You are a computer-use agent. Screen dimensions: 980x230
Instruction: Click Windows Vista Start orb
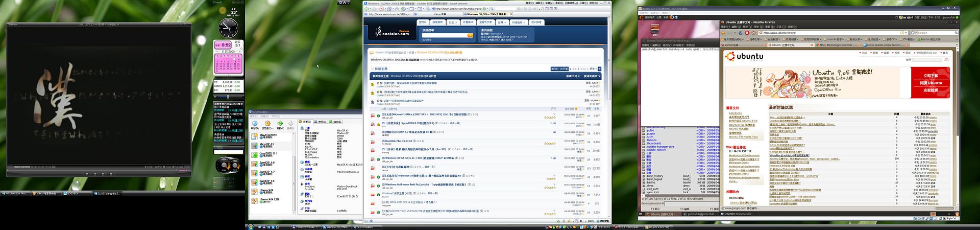point(251,227)
